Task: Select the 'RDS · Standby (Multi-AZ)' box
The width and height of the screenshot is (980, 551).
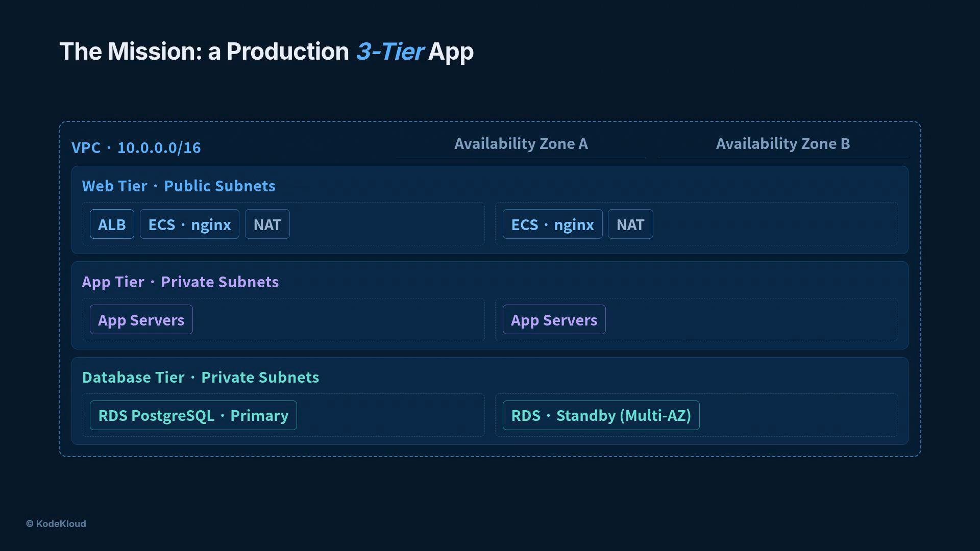Action: tap(601, 415)
